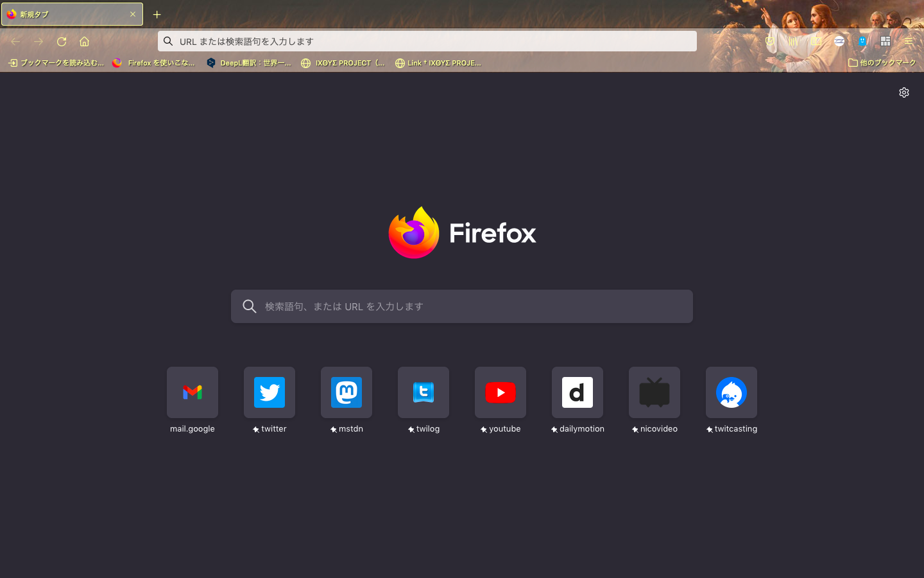Open the Pocket save icon
The width and height of the screenshot is (924, 578).
pos(770,41)
